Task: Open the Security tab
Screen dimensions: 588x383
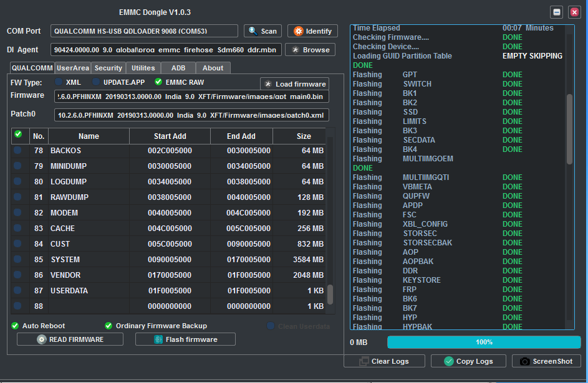Action: tap(108, 68)
